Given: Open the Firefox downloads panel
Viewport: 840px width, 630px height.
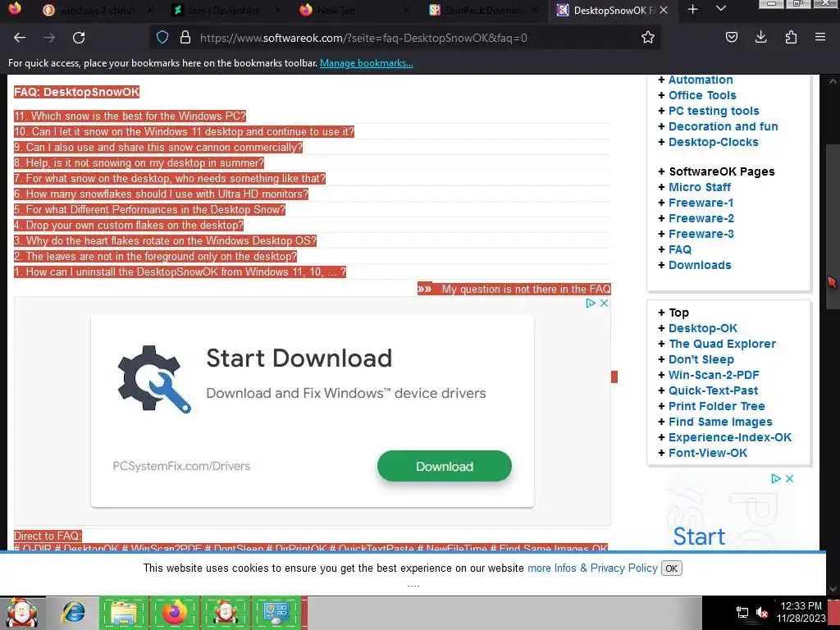Looking at the screenshot, I should pos(760,37).
